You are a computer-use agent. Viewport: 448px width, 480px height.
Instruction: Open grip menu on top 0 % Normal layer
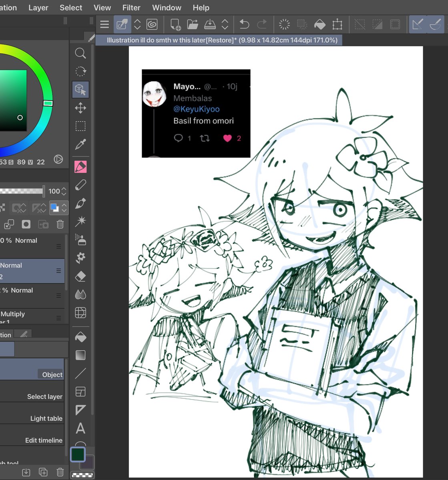(59, 246)
